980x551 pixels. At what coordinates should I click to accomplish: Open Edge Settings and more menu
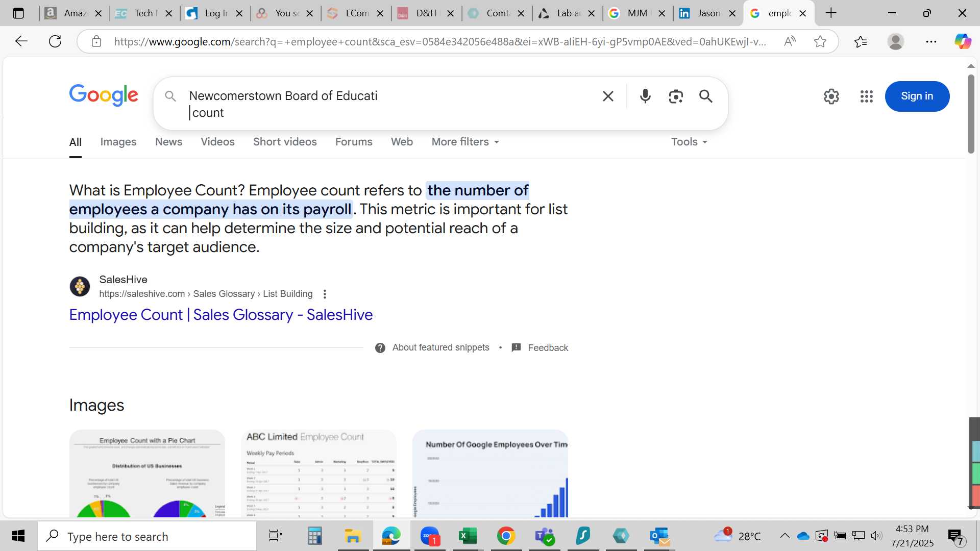point(931,41)
